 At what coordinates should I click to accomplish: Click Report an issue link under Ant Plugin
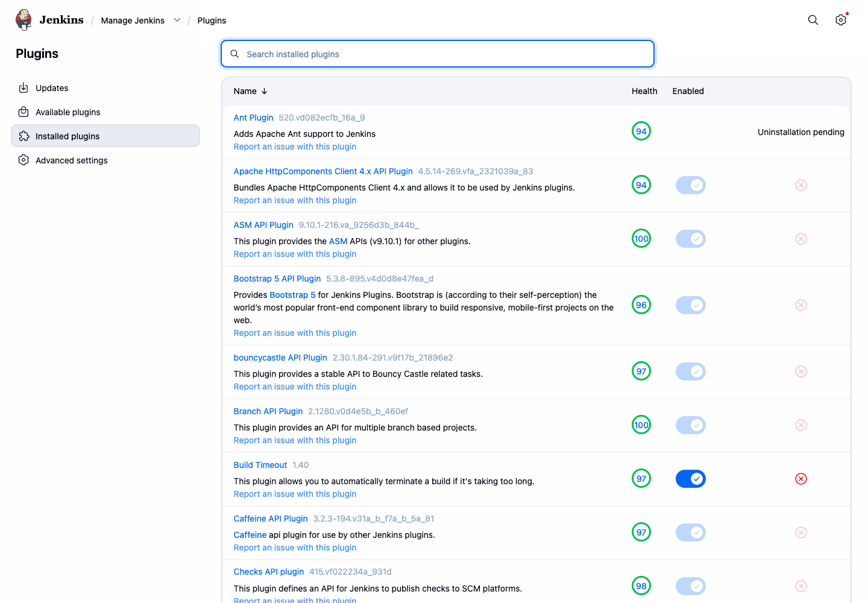295,147
